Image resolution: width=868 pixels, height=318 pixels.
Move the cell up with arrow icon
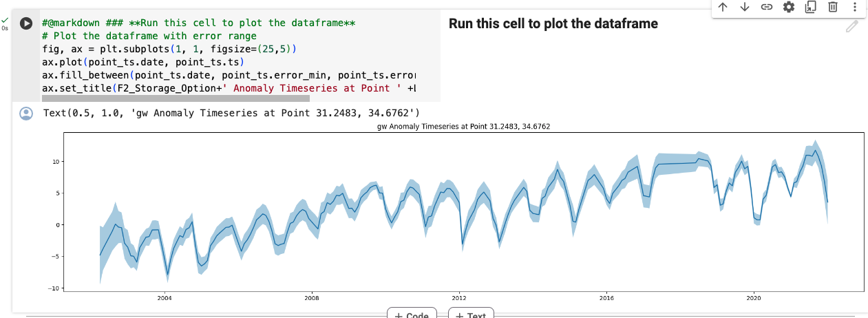click(x=722, y=8)
